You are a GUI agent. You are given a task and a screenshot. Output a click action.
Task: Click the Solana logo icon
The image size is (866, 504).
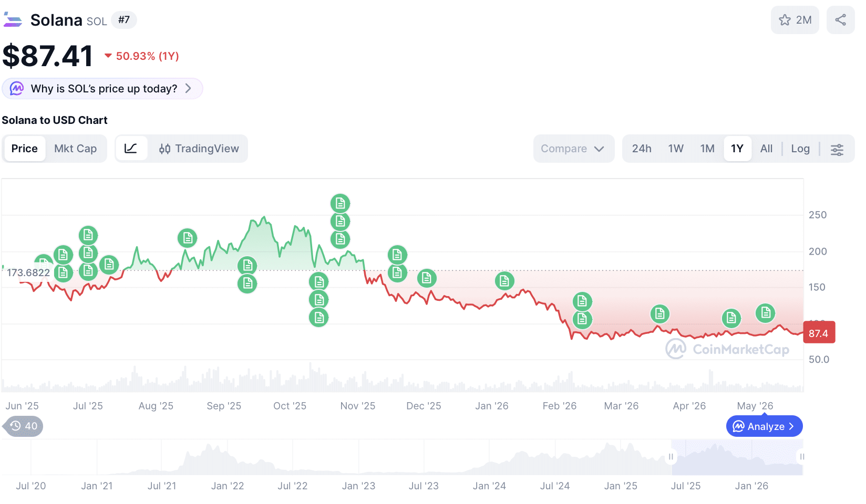point(13,20)
